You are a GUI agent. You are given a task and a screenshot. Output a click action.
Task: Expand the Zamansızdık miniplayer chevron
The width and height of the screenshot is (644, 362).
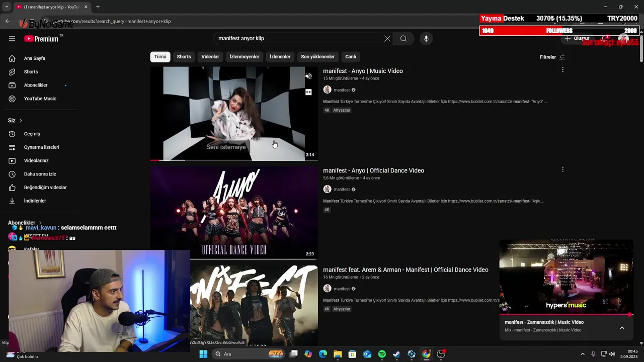click(622, 328)
